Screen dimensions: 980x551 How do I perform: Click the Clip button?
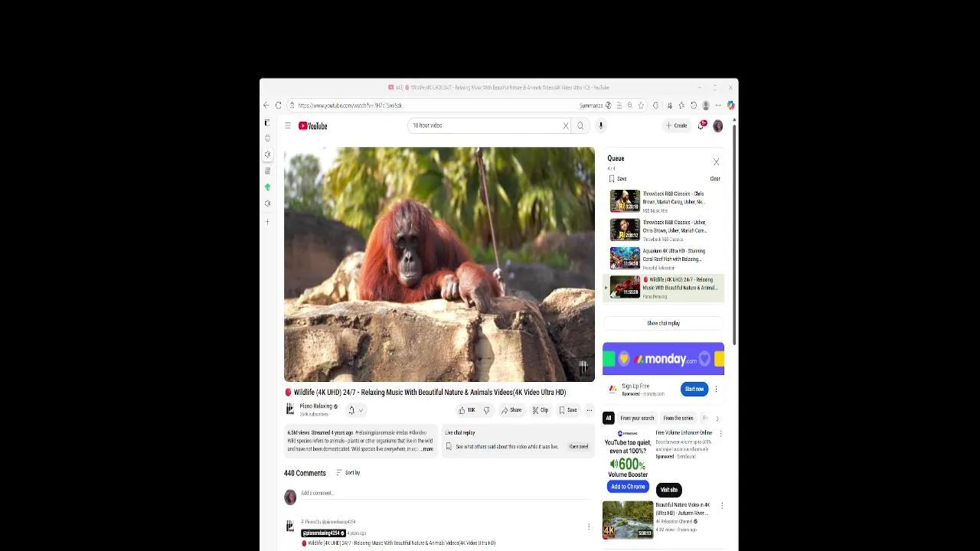[x=541, y=410]
